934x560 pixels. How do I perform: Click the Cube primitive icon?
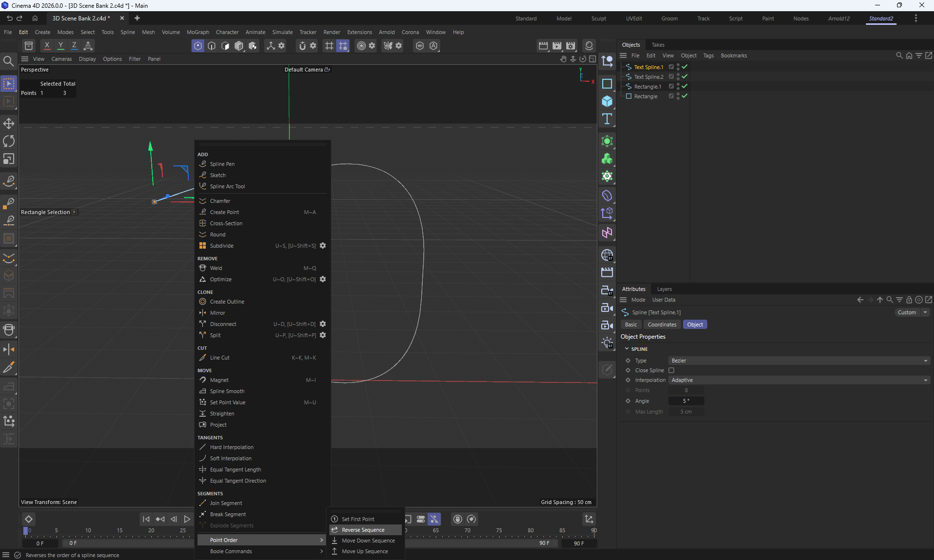[607, 101]
